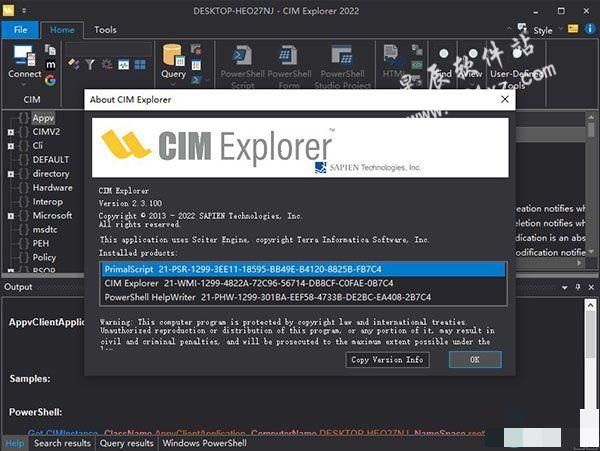Open the quick access toolbar dropdown
The image size is (600, 451).
(x=24, y=11)
